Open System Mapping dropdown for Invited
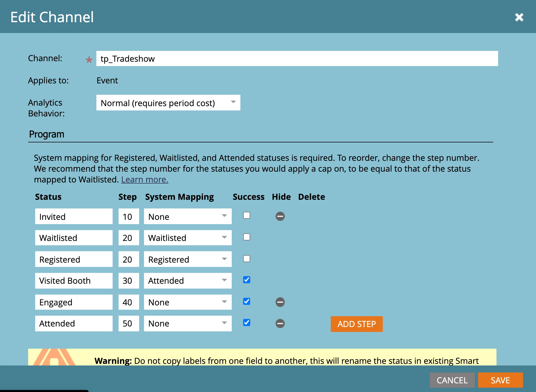The height and width of the screenshot is (392, 536). pos(188,217)
